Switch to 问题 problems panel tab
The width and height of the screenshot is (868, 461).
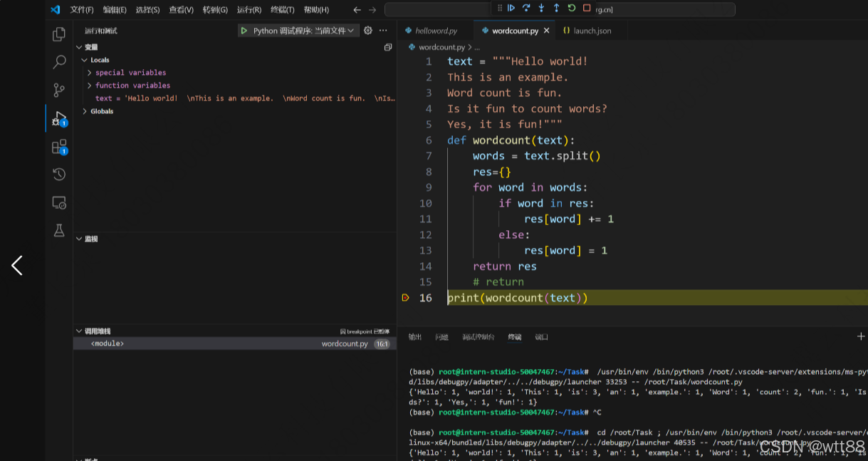click(442, 336)
